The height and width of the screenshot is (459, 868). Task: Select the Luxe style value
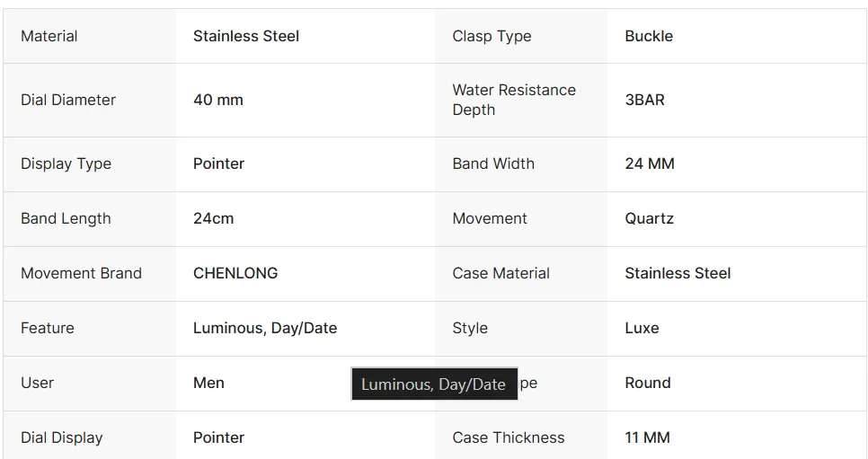[642, 328]
